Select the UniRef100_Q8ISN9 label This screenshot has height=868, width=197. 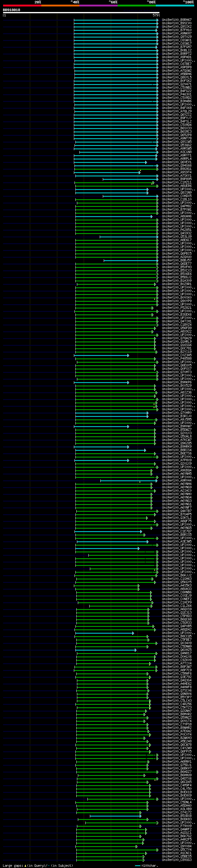tap(177, 193)
